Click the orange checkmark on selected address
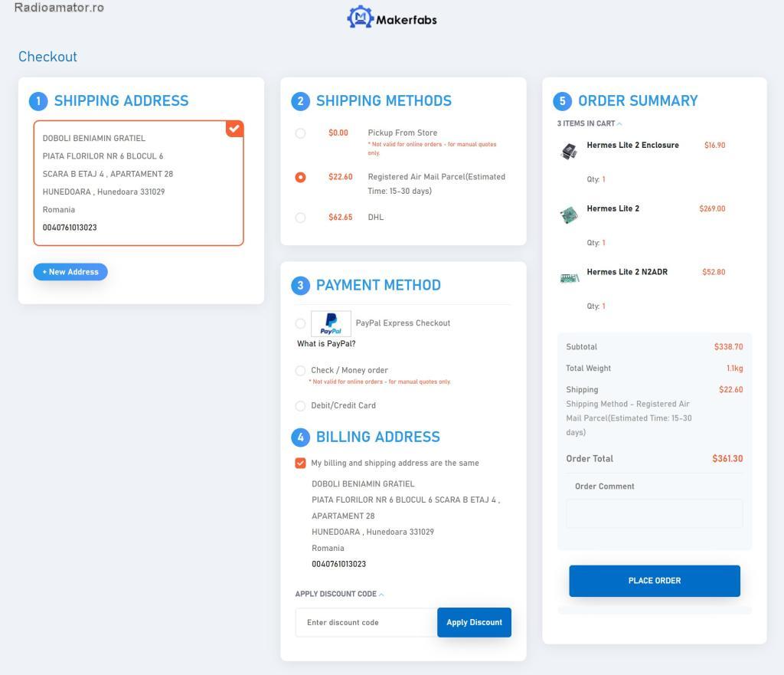This screenshot has width=784, height=675. click(234, 129)
